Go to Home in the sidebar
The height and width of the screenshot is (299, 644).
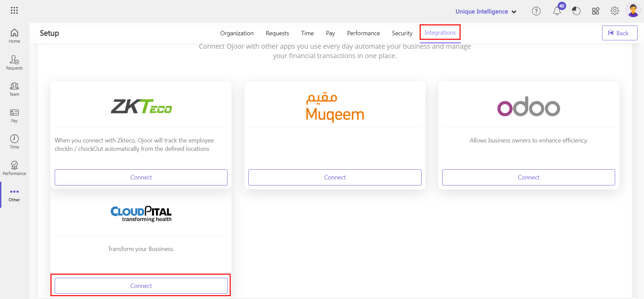[x=14, y=36]
